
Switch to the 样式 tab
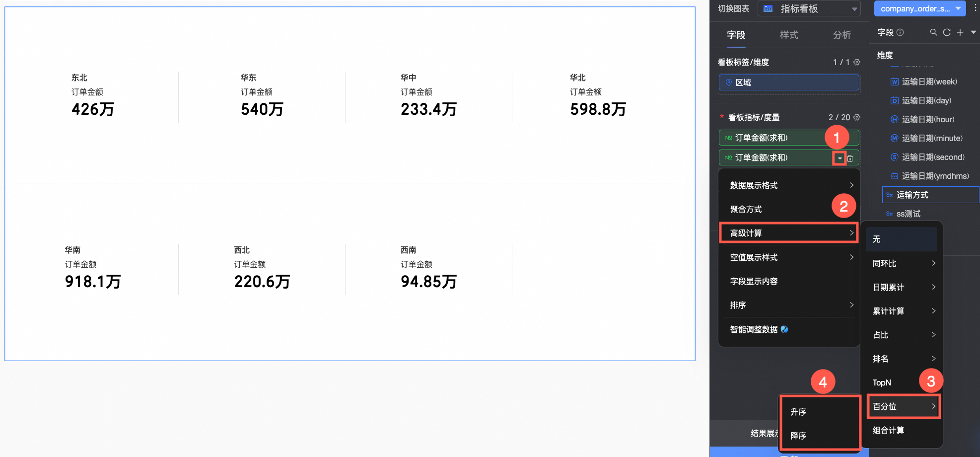point(789,35)
